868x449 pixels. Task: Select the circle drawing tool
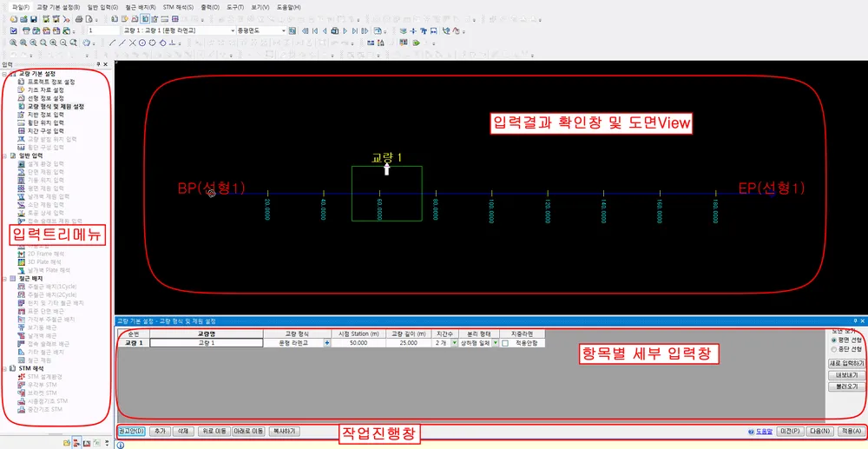tap(142, 43)
